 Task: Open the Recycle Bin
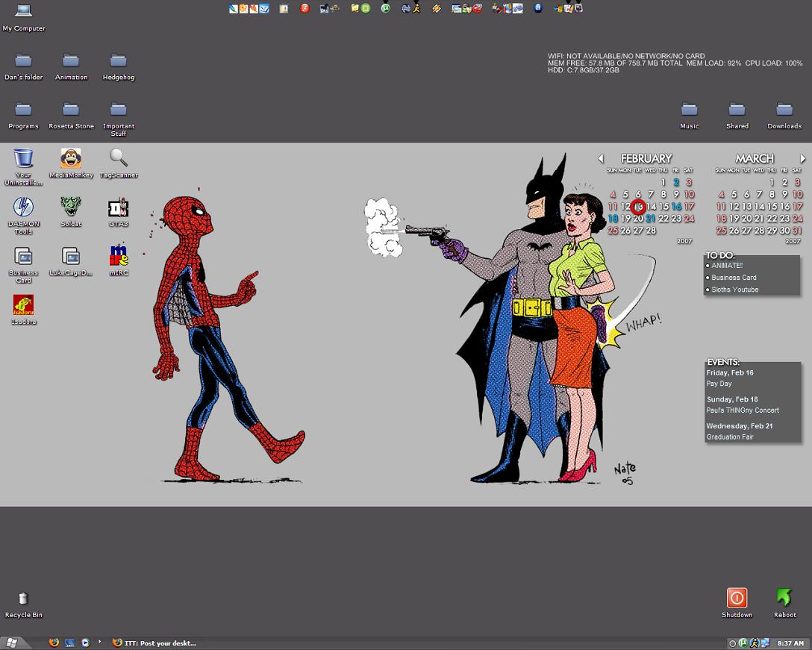(x=23, y=605)
